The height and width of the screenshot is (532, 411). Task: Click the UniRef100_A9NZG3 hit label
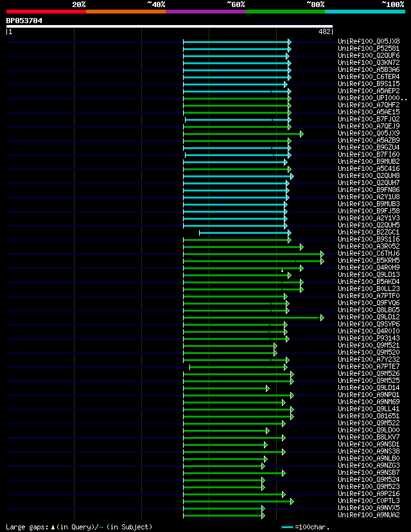point(369,466)
